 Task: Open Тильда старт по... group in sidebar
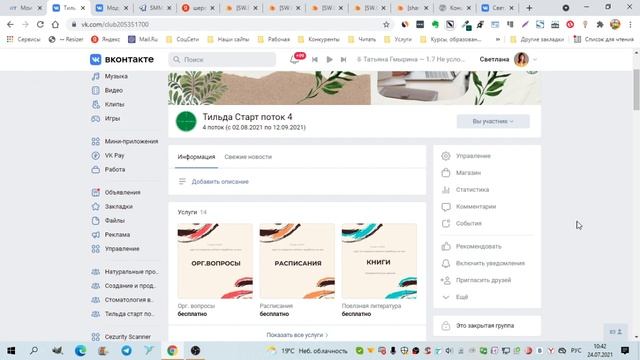(124, 314)
